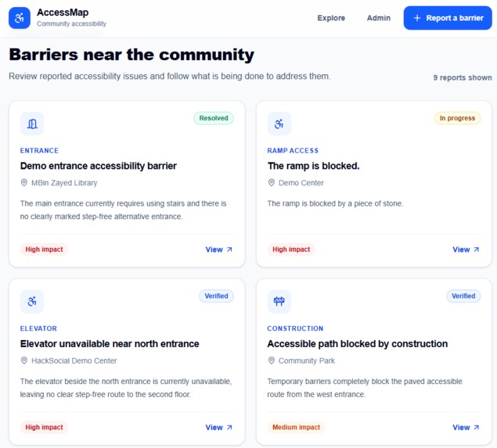Click the location pin next to Demo Center
Screen dimensions: 497x448
coord(271,183)
